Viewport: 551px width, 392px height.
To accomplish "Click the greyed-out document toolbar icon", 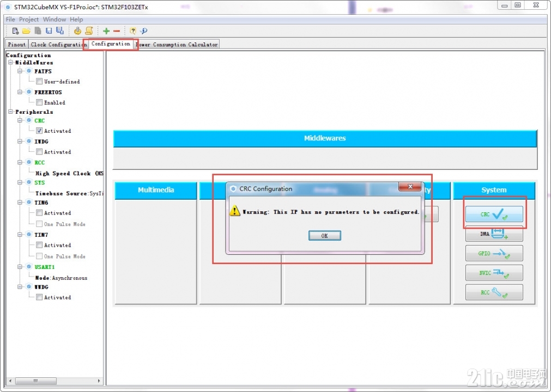I will pos(38,31).
